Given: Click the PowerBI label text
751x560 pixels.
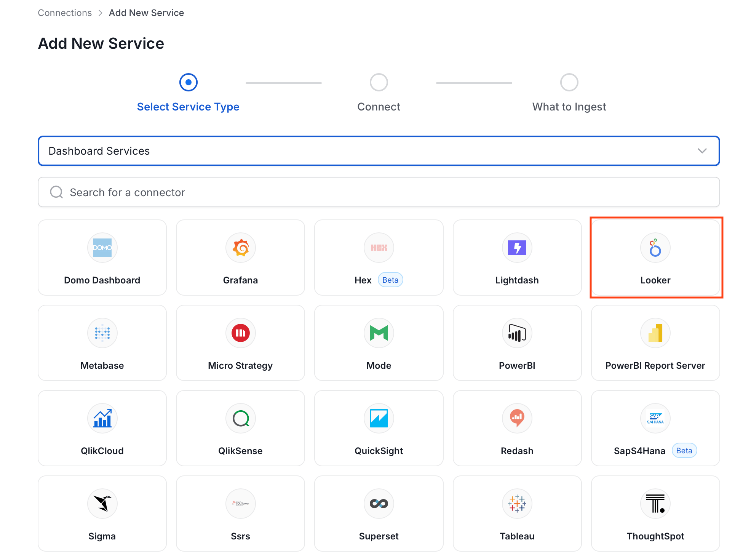Looking at the screenshot, I should [x=517, y=366].
